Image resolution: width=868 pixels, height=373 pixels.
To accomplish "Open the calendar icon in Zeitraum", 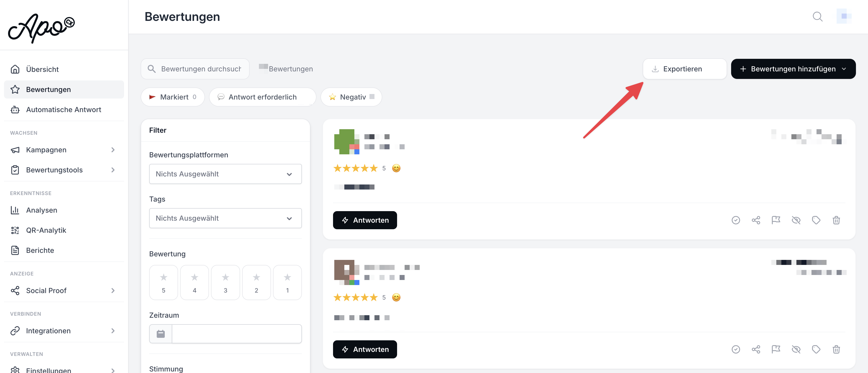I will 161,334.
